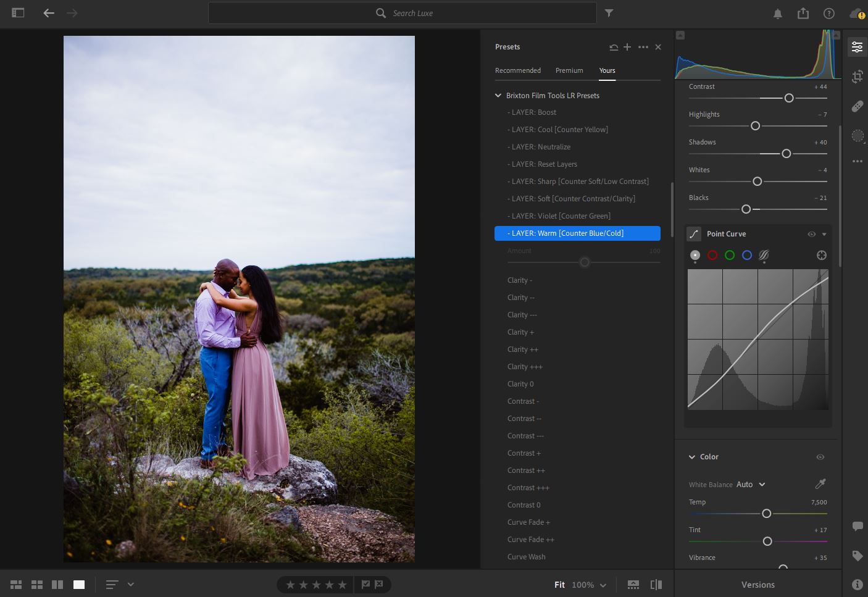The height and width of the screenshot is (597, 868).
Task: Toggle Color panel visibility eye
Action: 820,457
